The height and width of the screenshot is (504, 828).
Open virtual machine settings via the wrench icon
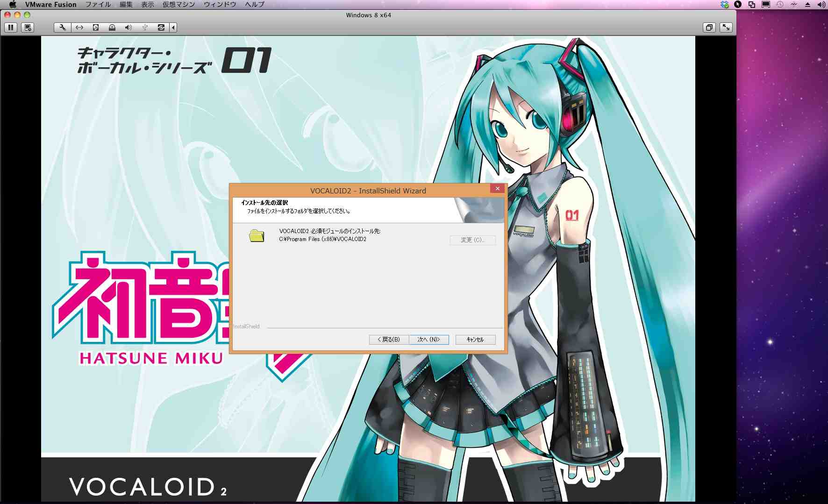point(62,28)
